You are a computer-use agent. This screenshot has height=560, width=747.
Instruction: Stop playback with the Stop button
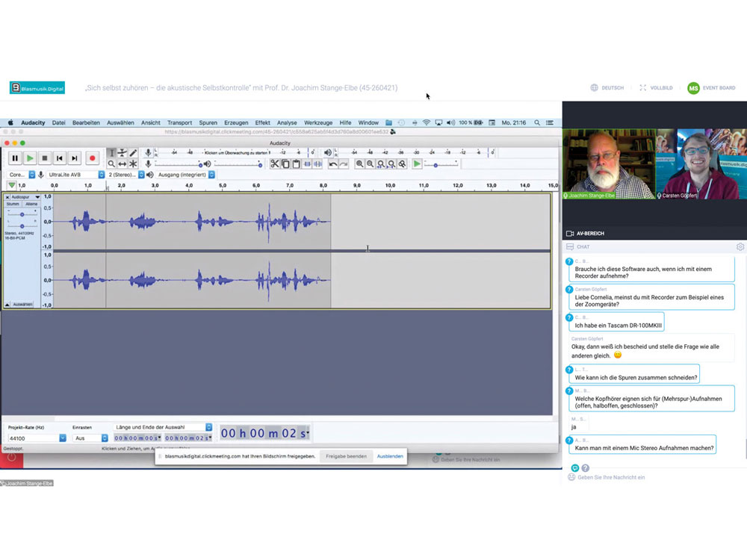pyautogui.click(x=44, y=158)
